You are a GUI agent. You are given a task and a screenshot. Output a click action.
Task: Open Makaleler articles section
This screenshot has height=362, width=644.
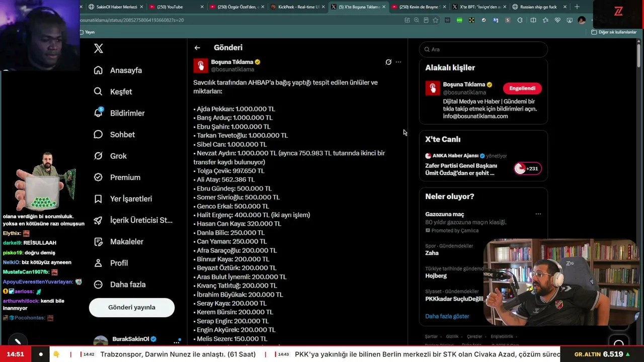coord(118,241)
